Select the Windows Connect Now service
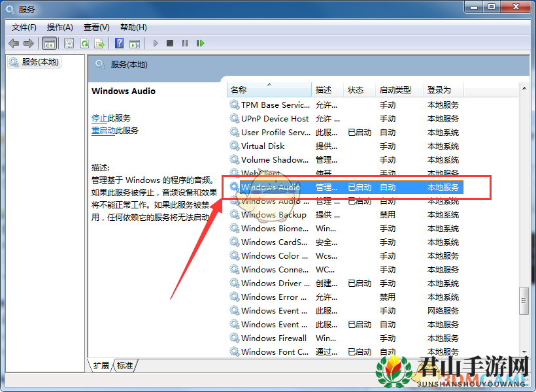 coord(345,269)
